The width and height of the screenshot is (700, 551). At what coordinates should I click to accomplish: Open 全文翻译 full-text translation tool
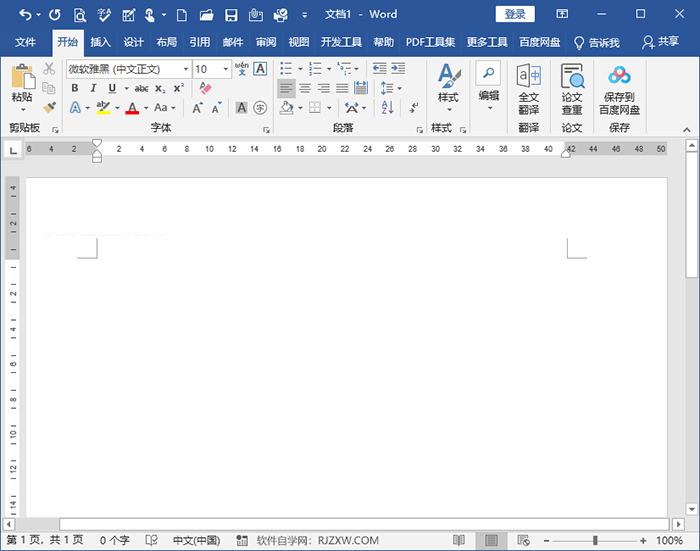pos(528,89)
